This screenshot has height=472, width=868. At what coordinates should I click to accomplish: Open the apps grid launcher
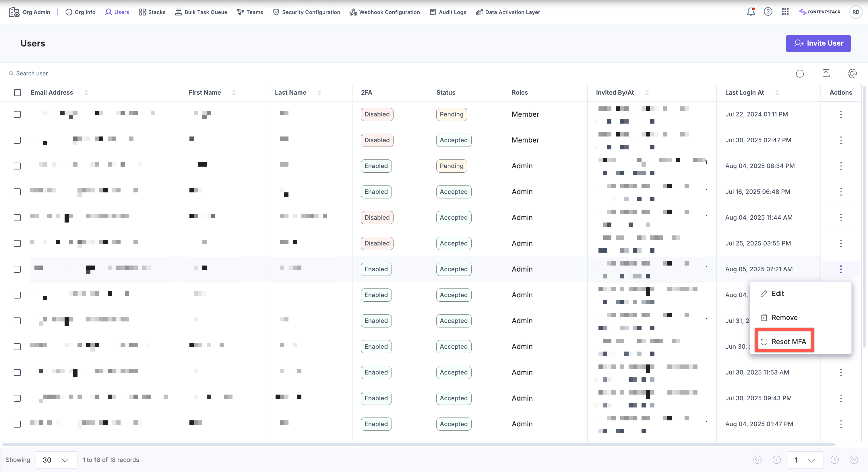point(785,12)
